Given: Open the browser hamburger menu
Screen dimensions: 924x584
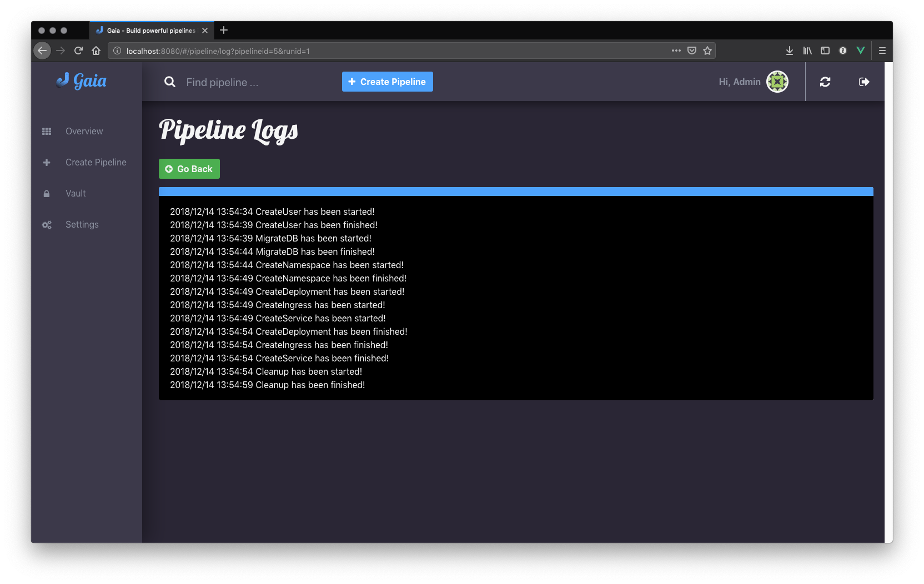Looking at the screenshot, I should [x=882, y=51].
